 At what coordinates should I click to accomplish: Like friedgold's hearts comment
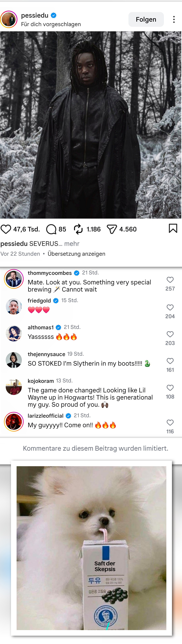(170, 307)
